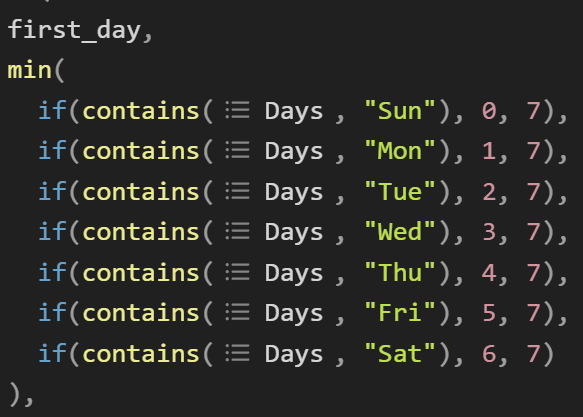Click the Days property icon on Mon line
Viewport: 583px width, 417px height.
(238, 151)
